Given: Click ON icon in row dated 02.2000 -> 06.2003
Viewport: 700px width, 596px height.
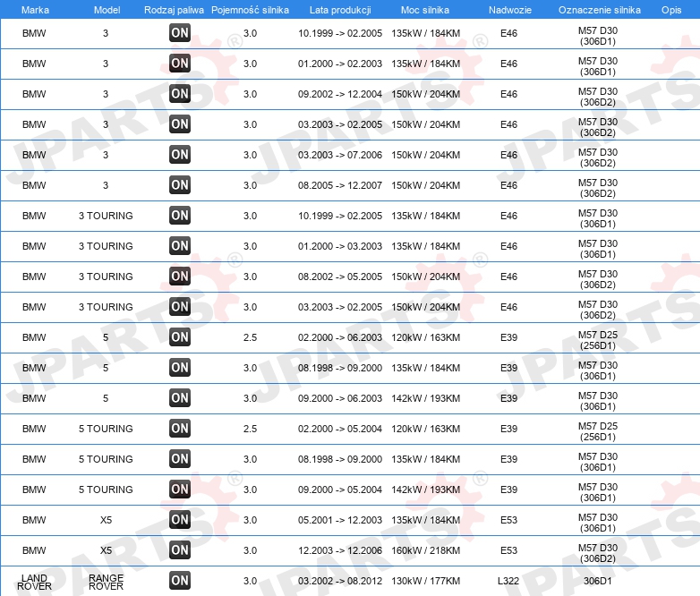Looking at the screenshot, I should (180, 337).
